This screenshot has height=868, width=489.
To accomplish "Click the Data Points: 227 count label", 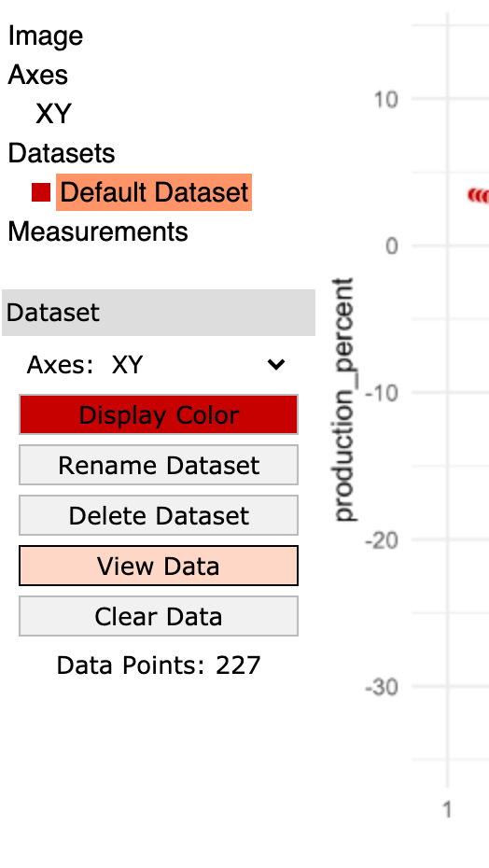I will pyautogui.click(x=159, y=665).
